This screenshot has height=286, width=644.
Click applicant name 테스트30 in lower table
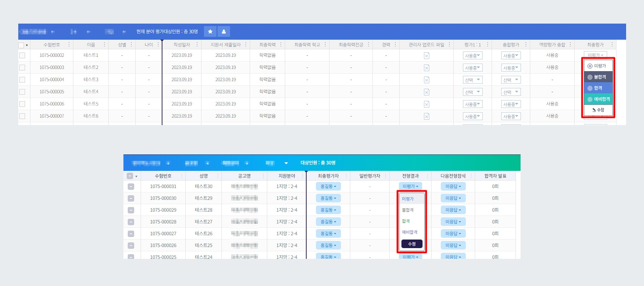(204, 186)
